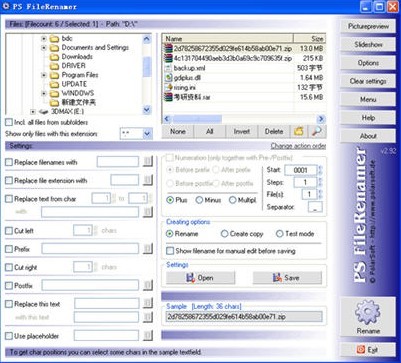Screen dimensions: 401x363
Task: Click the None selection button
Action: (178, 131)
